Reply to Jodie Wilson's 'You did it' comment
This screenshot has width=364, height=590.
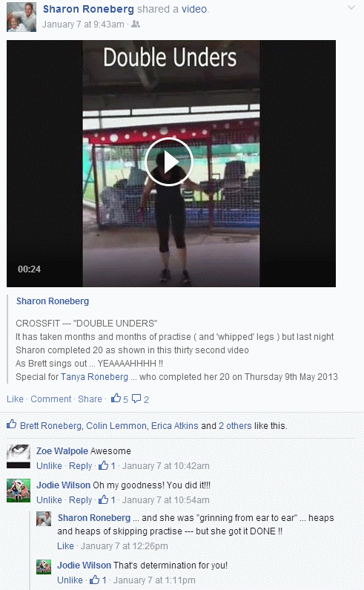click(81, 500)
